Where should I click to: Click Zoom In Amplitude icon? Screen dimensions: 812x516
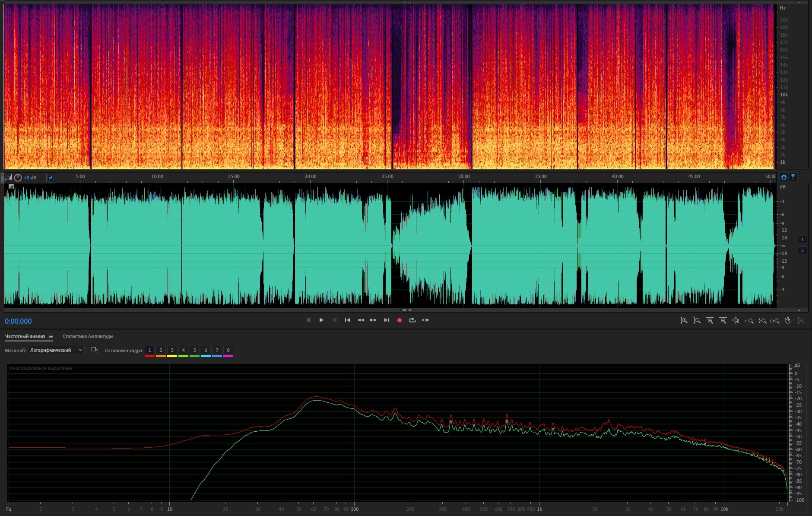coord(684,321)
